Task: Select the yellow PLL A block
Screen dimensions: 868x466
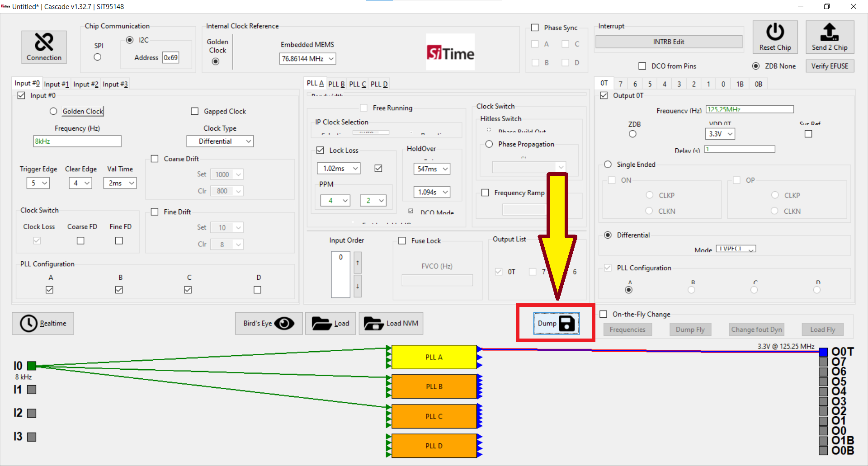Action: pos(434,357)
